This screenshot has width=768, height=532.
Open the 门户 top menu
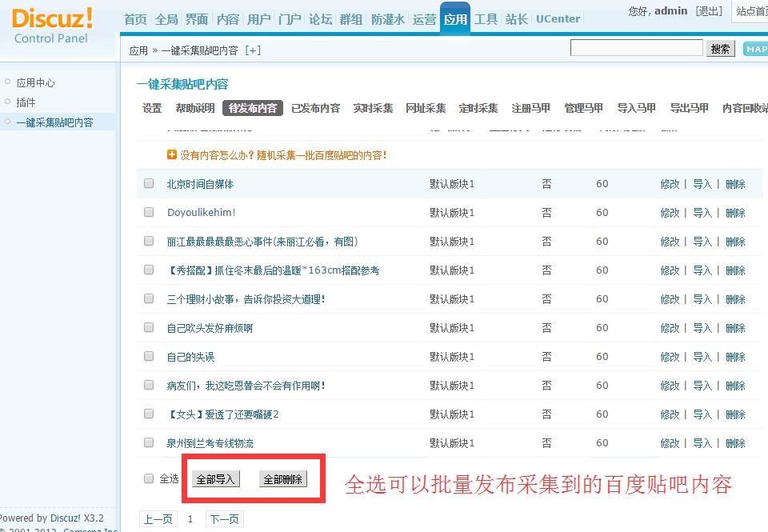tap(290, 19)
